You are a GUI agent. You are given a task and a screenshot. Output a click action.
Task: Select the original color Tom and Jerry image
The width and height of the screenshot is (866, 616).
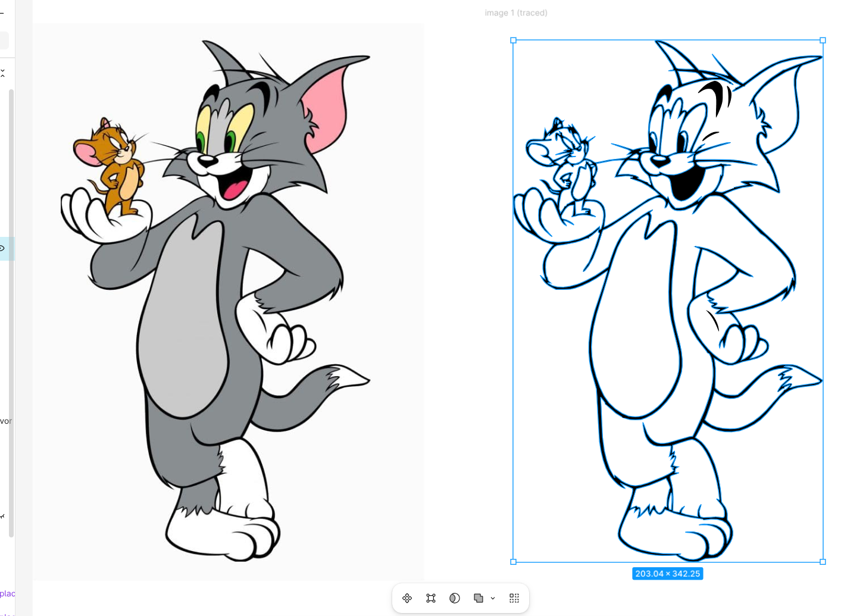pyautogui.click(x=229, y=302)
